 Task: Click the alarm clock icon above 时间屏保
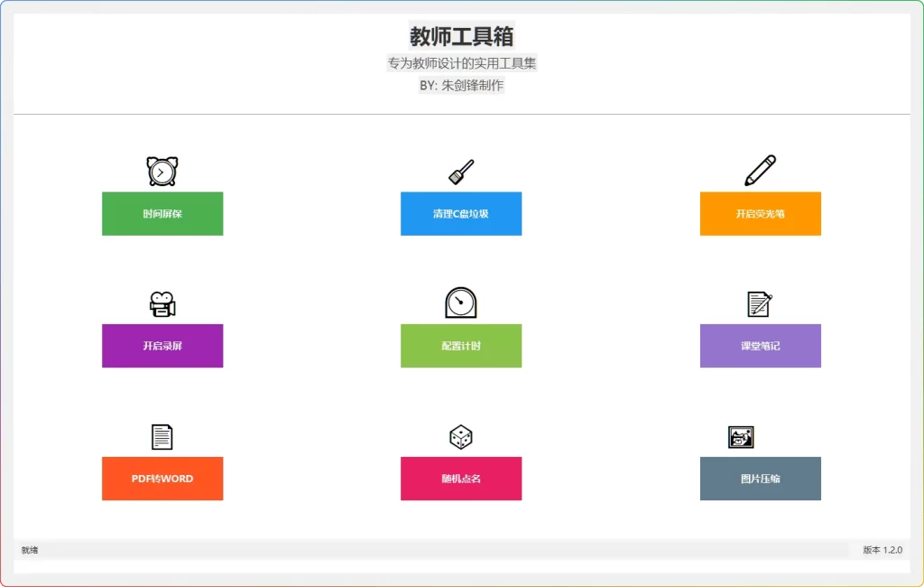pyautogui.click(x=162, y=170)
